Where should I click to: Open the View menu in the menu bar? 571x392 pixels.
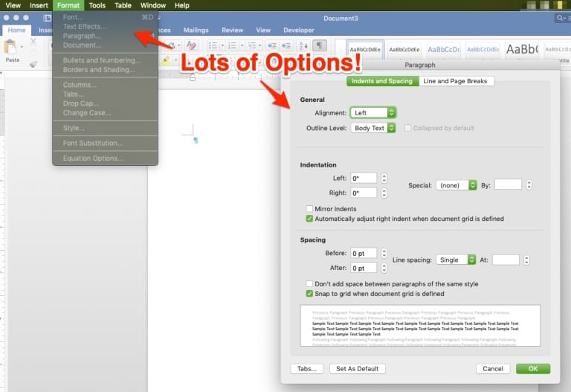tap(13, 5)
